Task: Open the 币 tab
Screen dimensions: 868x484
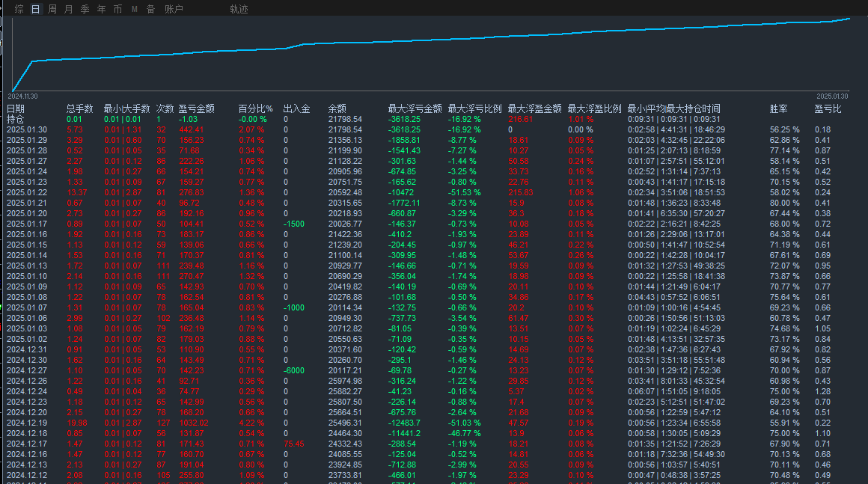Action: pyautogui.click(x=117, y=10)
